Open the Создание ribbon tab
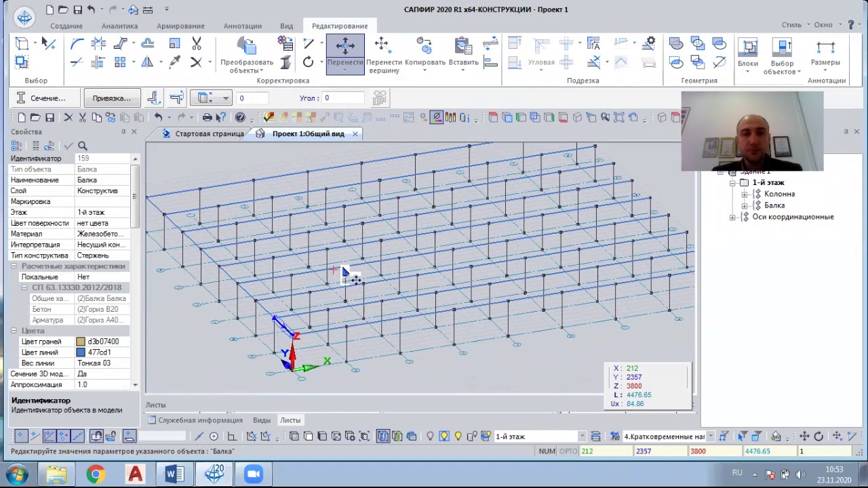This screenshot has width=868, height=488. (x=66, y=26)
